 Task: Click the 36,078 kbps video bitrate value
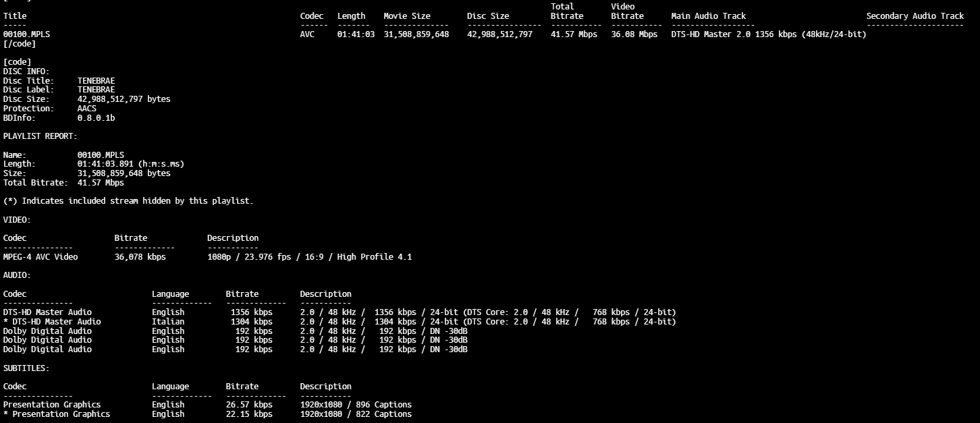140,257
